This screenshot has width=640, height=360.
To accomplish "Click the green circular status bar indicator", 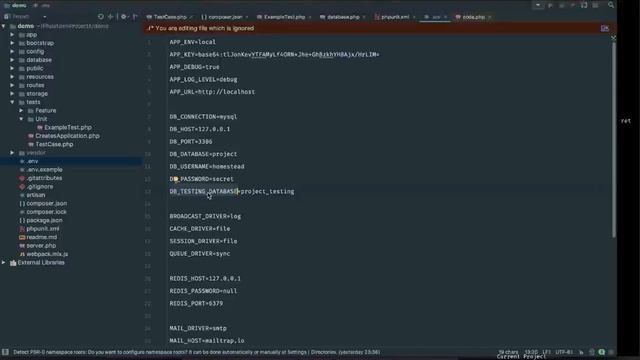I will tap(602, 352).
